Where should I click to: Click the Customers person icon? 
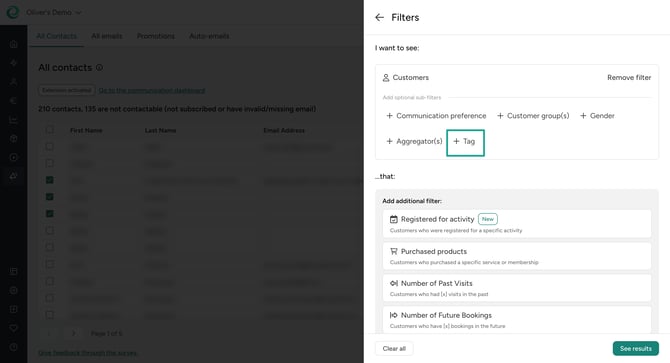coord(386,78)
